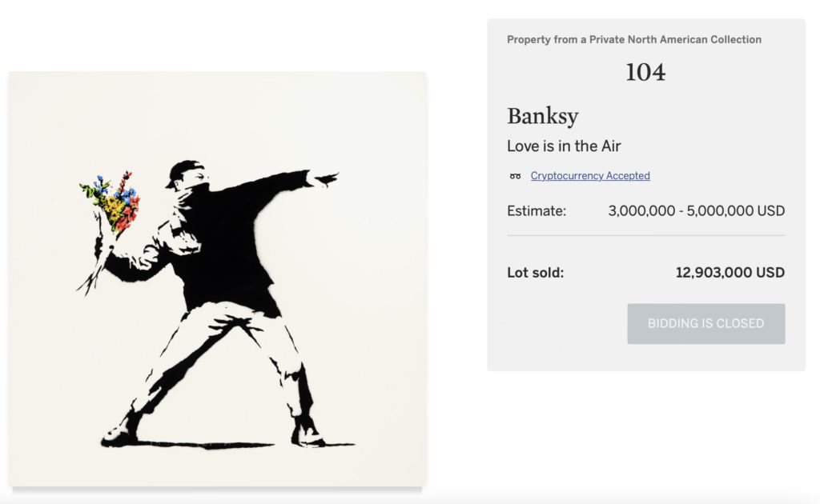820x504 pixels.
Task: Click the Estimate label
Action: point(536,211)
